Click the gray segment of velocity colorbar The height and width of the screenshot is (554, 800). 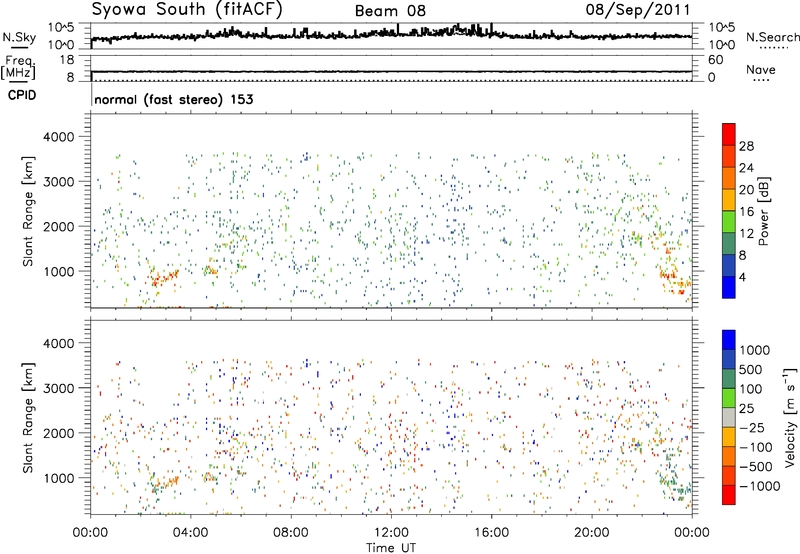click(729, 417)
